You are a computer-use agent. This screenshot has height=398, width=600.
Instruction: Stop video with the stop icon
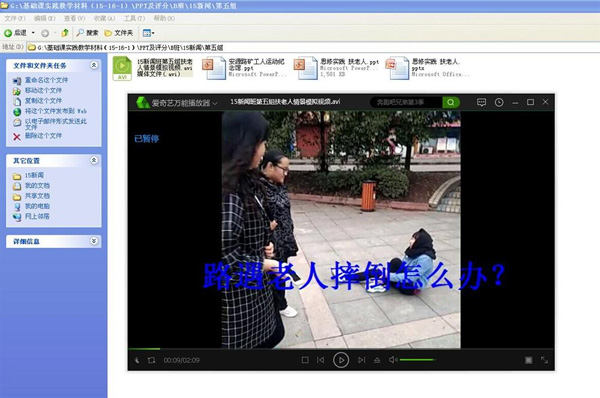(x=305, y=360)
